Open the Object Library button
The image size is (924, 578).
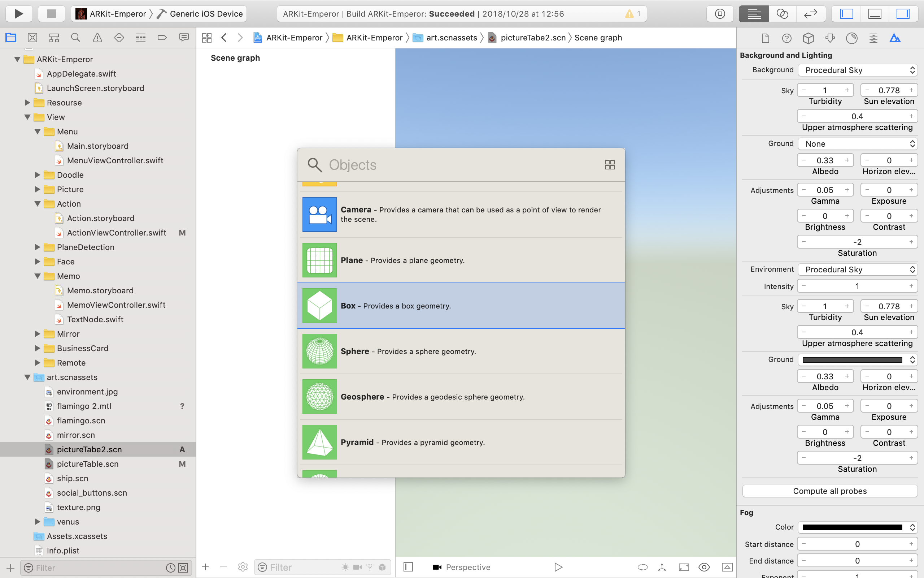tap(720, 14)
